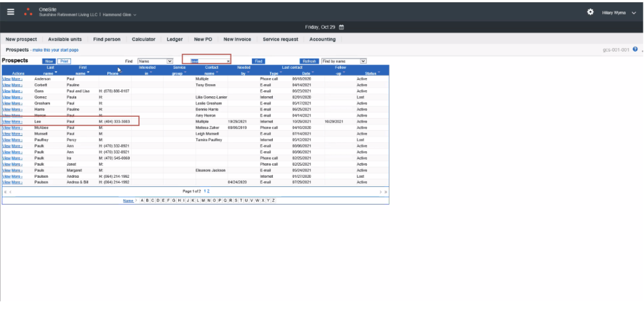Click contact name Lilia Gomez-Lanier

click(211, 97)
